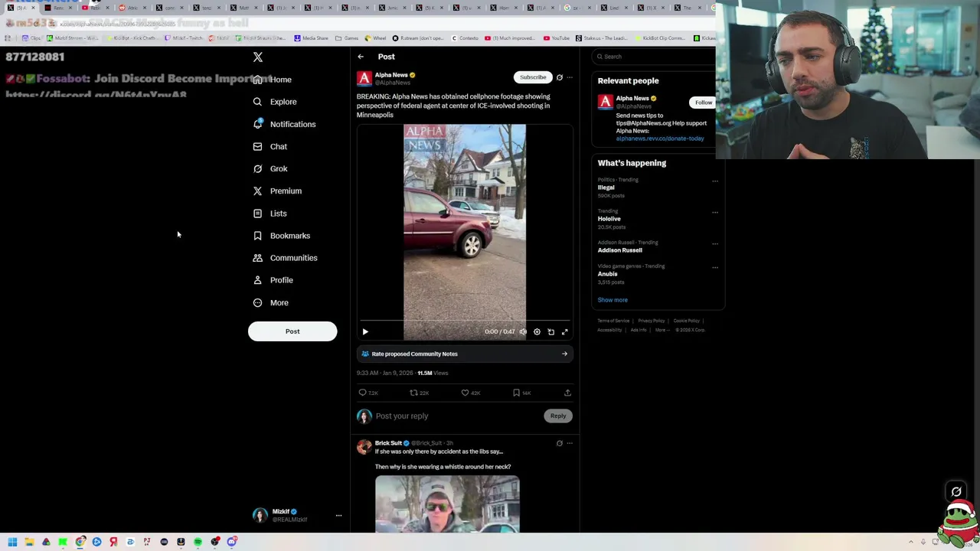Expand the video to fullscreen
This screenshot has height=551, width=980.
565,332
